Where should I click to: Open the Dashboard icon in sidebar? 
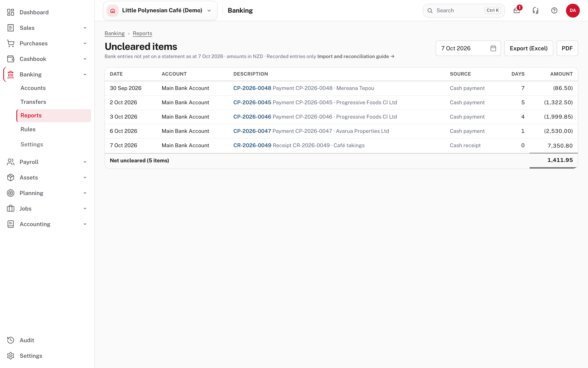coord(10,12)
